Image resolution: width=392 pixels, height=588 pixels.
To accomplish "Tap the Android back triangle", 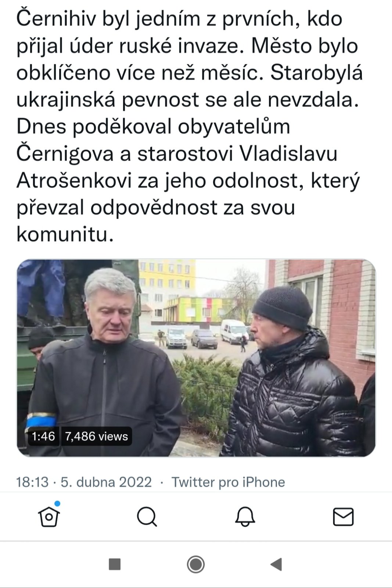I will [276, 564].
